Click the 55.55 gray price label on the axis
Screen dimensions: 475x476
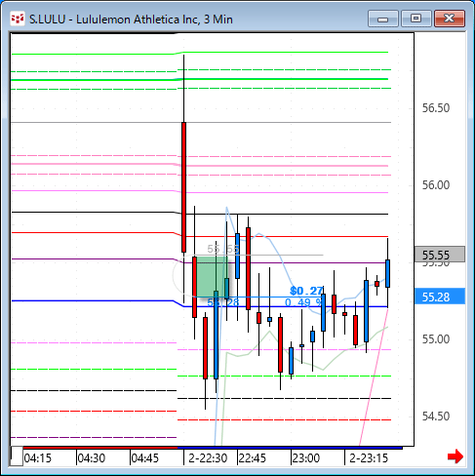click(440, 255)
